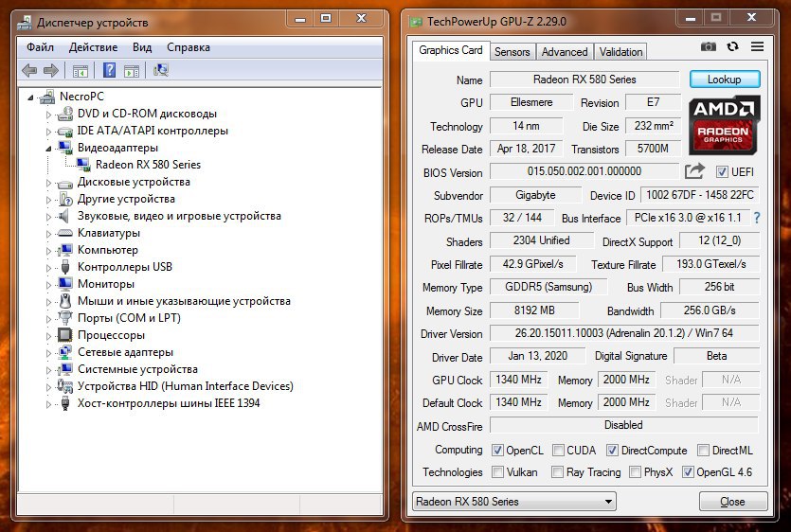The height and width of the screenshot is (532, 791).
Task: Click the Device ID value 1002 67DF - 1458 22FC
Action: pos(700,195)
